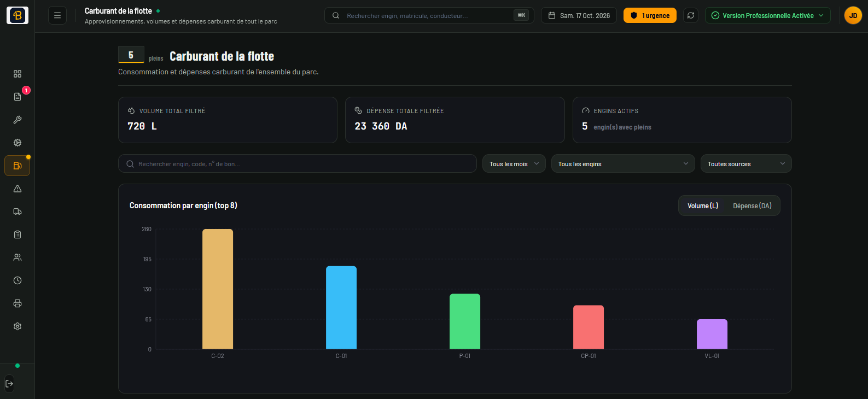Open the truck icon in sidebar
Image resolution: width=868 pixels, height=399 pixels.
18,212
